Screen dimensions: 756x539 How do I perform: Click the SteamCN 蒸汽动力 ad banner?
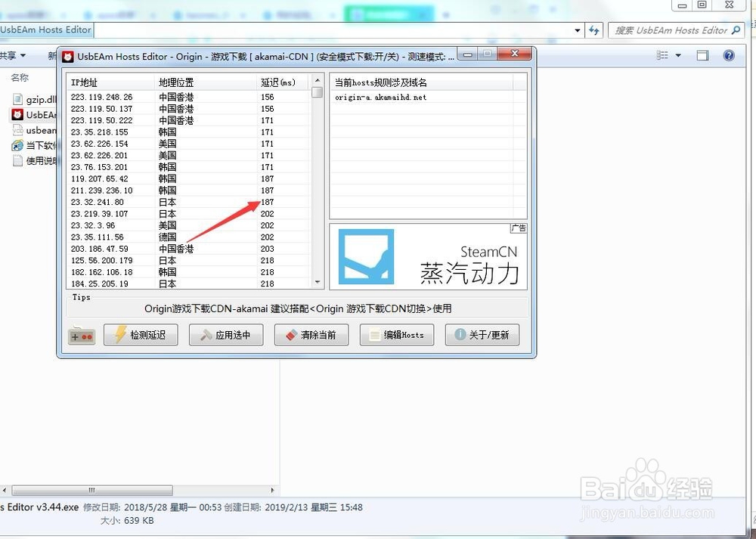[428, 256]
